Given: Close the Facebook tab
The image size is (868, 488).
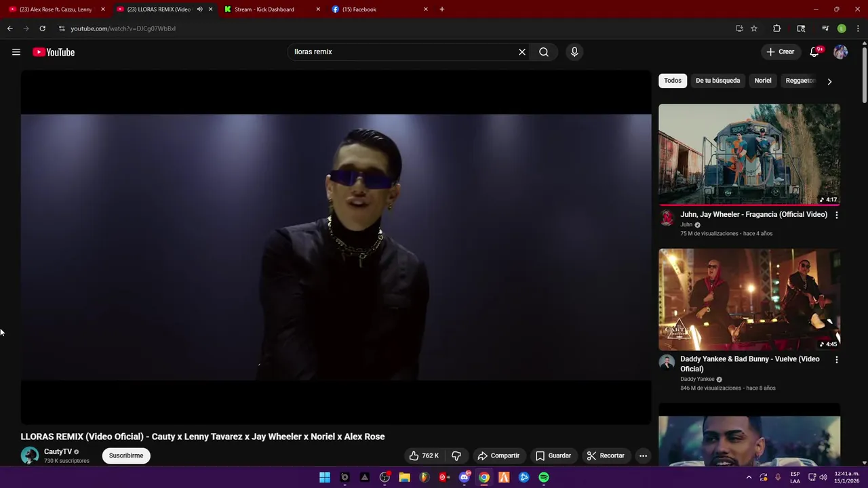Looking at the screenshot, I should pyautogui.click(x=426, y=9).
